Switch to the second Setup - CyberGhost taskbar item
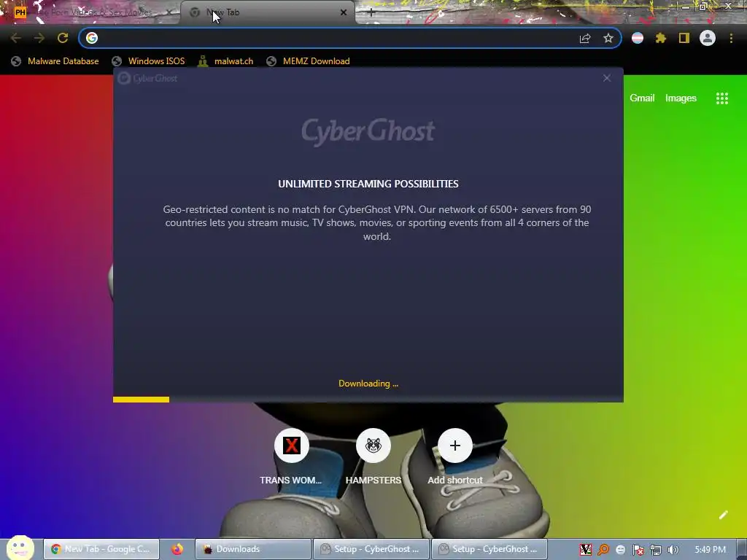Screen dimensions: 747x560 pos(489,549)
